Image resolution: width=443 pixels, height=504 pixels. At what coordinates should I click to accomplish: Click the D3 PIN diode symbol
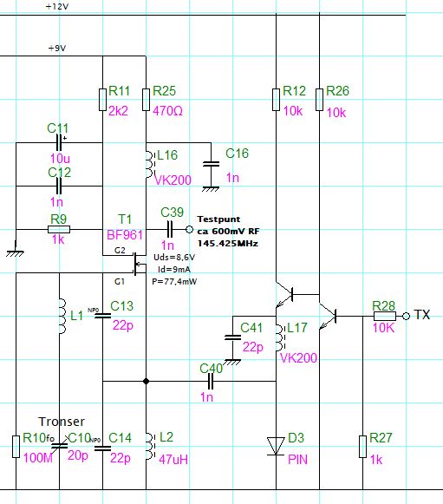(x=276, y=446)
